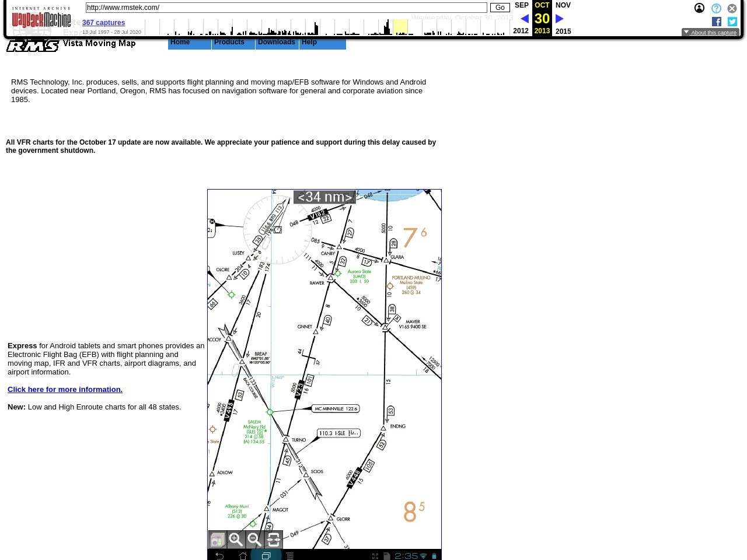
Task: Tap the chart layers icon on the map
Action: pyautogui.click(x=217, y=540)
